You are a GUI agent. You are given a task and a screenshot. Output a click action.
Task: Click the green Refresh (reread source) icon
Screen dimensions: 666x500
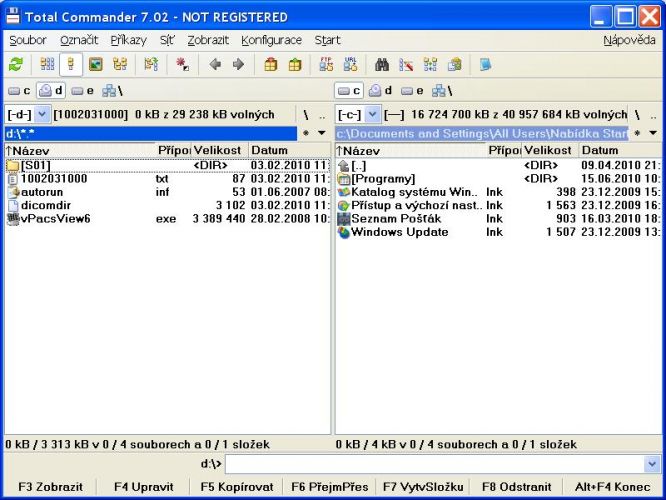(x=16, y=65)
